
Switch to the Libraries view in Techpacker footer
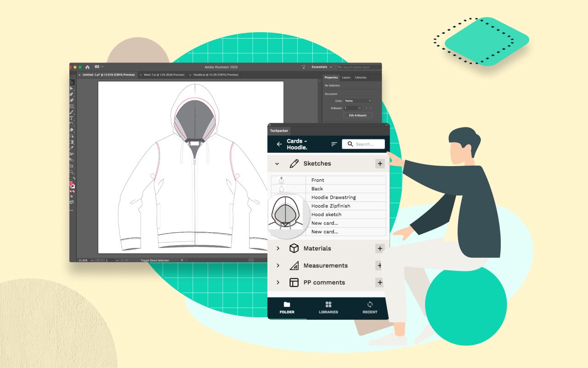point(328,307)
